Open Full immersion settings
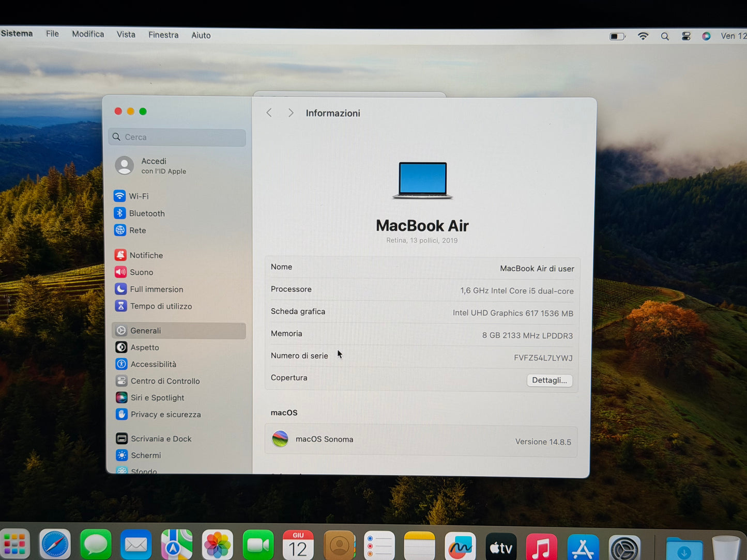Viewport: 747px width, 560px height. click(149, 289)
